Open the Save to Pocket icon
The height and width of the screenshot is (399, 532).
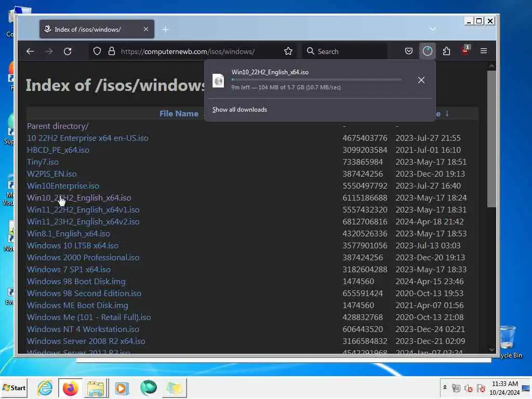(x=409, y=51)
